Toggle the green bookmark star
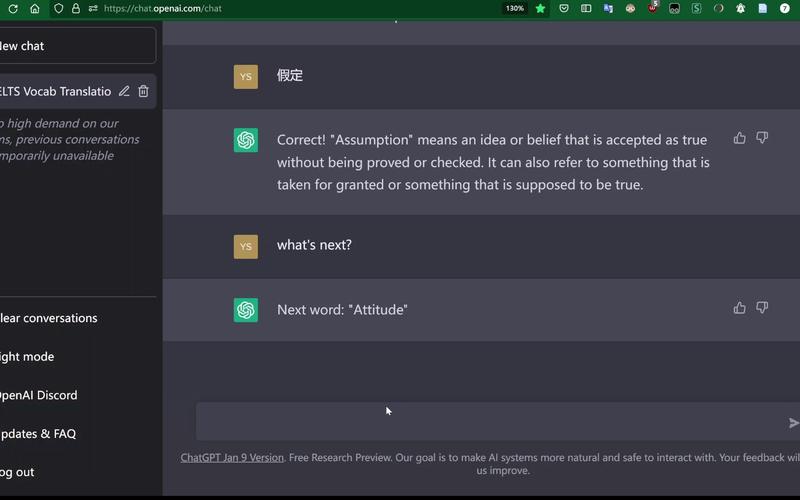The width and height of the screenshot is (800, 500). pos(540,9)
